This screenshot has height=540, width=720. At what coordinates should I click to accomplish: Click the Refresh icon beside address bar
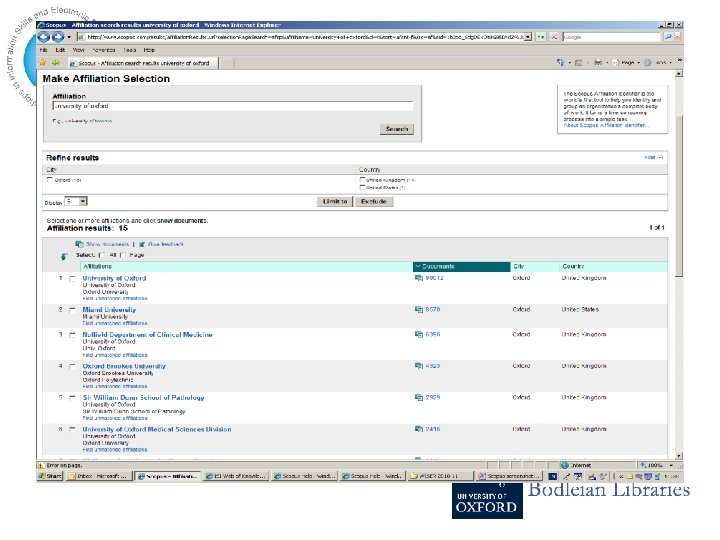click(541, 37)
